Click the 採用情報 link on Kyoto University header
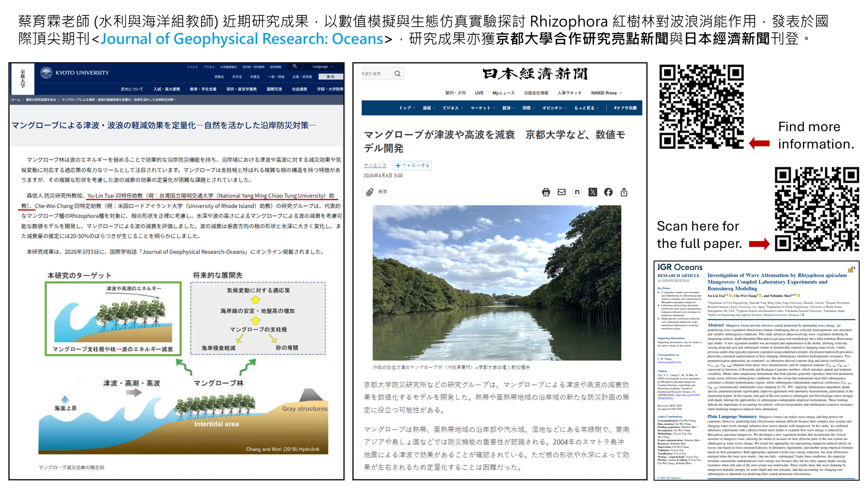Viewport: 868px width, 488px height. click(x=276, y=67)
